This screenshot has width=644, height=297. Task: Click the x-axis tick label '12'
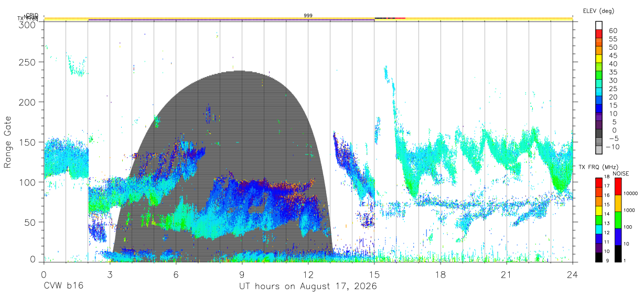click(x=308, y=274)
